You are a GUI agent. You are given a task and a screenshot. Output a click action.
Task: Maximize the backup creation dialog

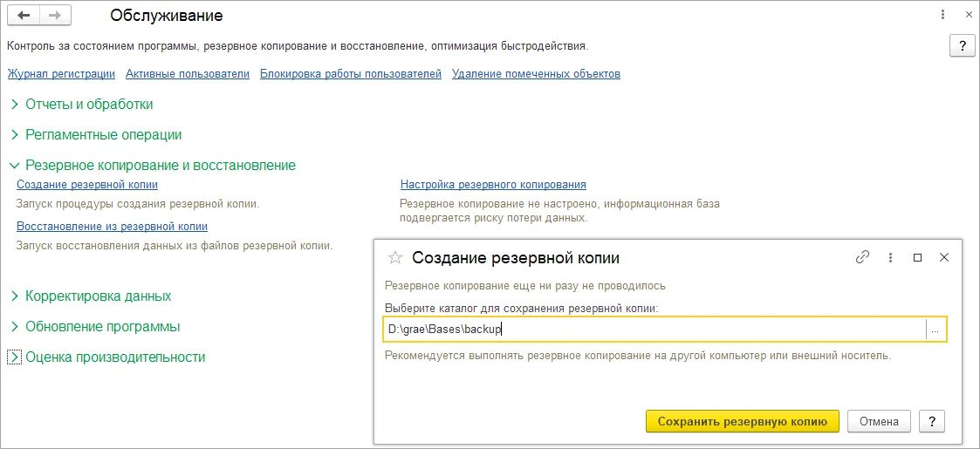(x=917, y=257)
